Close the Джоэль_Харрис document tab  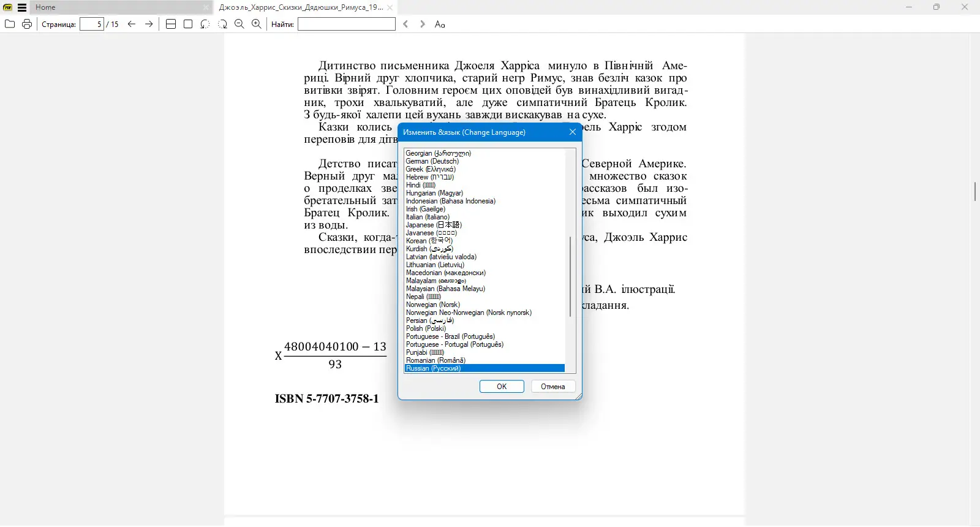(390, 7)
